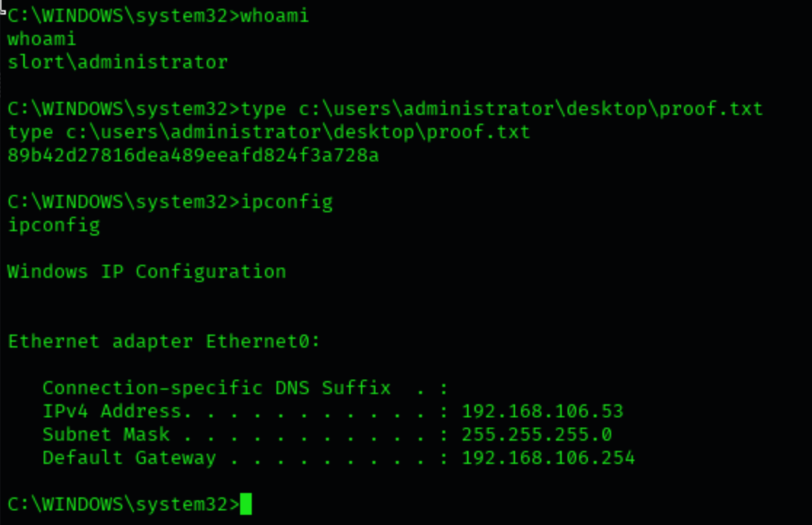The image size is (812, 525).
Task: Click the Ethernet adapter Ethernet0 line
Action: (x=164, y=342)
